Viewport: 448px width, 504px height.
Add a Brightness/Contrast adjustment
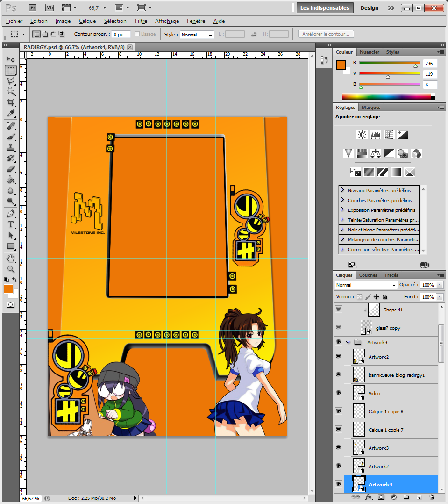362,135
